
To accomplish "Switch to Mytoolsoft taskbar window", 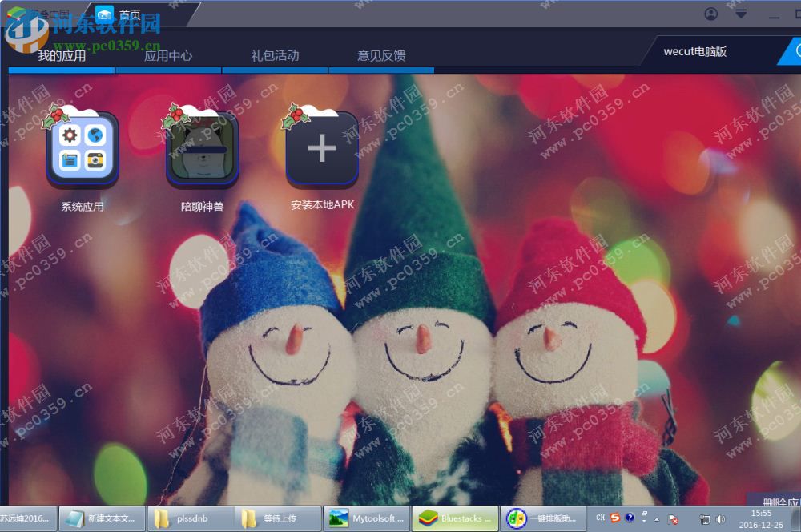I will [366, 518].
